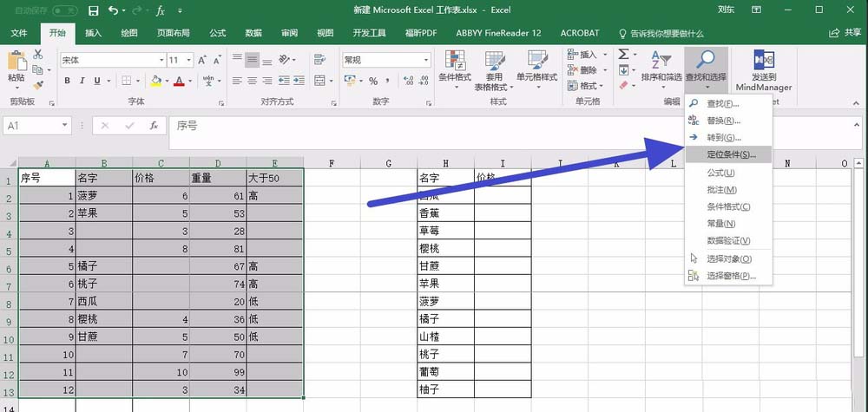Apply Bold formatting button
The height and width of the screenshot is (412, 868).
[x=67, y=81]
